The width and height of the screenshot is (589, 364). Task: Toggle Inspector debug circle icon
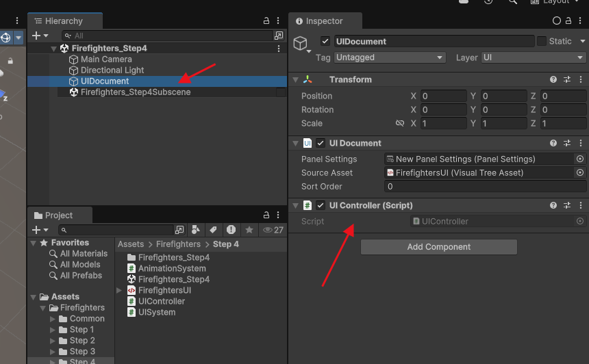(556, 21)
